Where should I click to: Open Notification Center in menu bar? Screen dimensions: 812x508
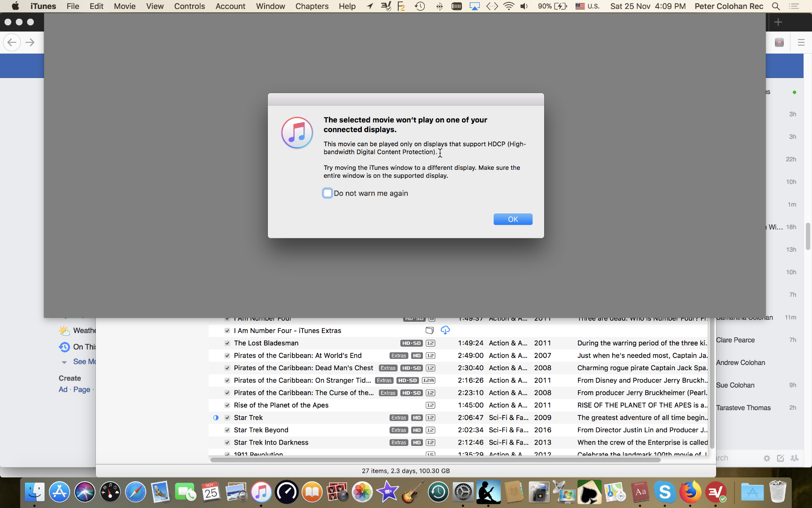(x=794, y=6)
